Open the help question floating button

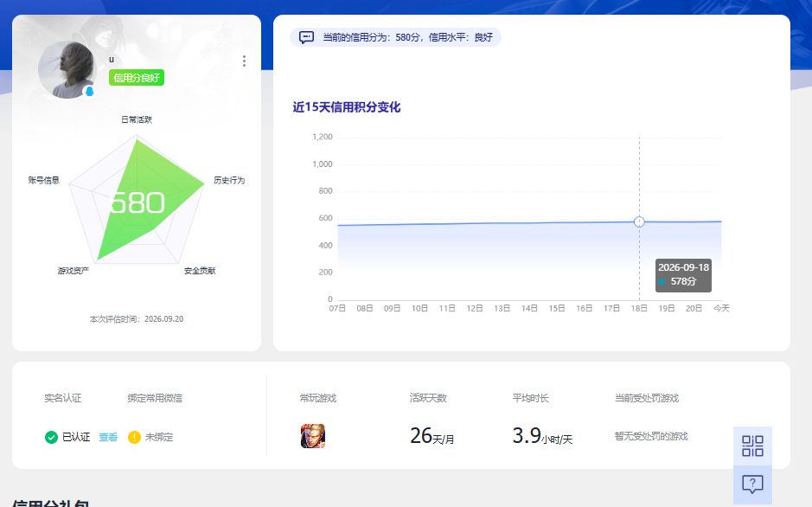(x=752, y=485)
